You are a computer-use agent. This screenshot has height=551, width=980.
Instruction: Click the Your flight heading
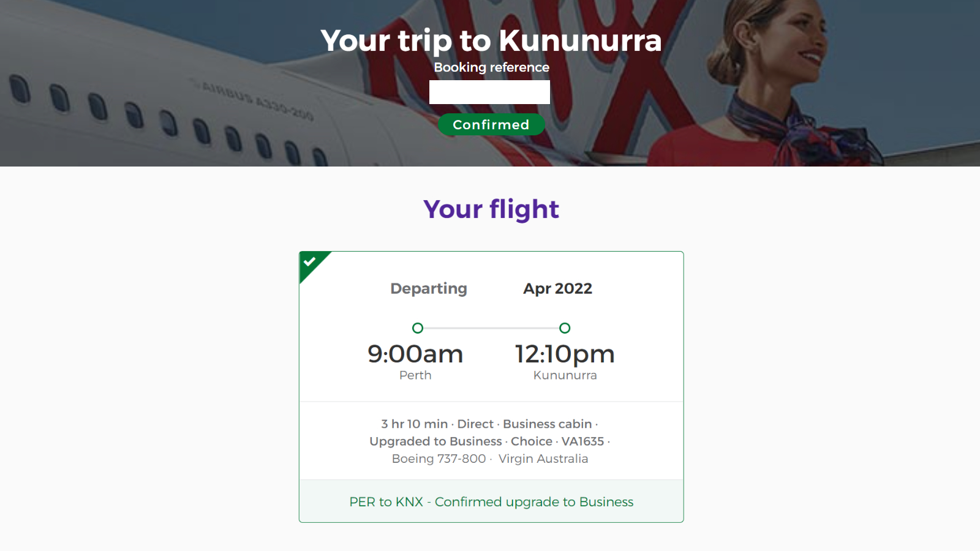(x=491, y=209)
